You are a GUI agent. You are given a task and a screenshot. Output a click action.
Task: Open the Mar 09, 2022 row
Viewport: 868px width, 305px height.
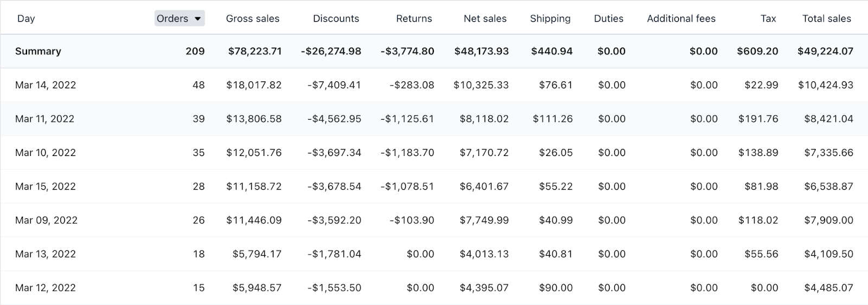[x=46, y=220]
